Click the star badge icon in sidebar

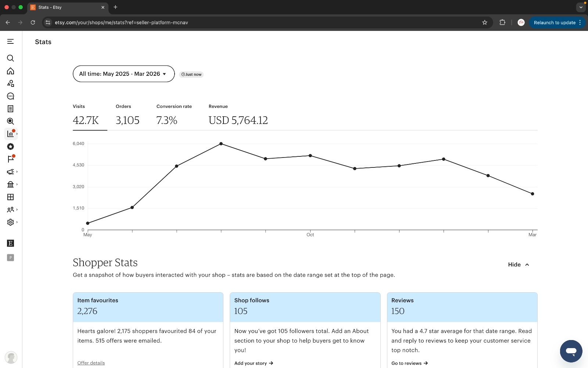[11, 146]
